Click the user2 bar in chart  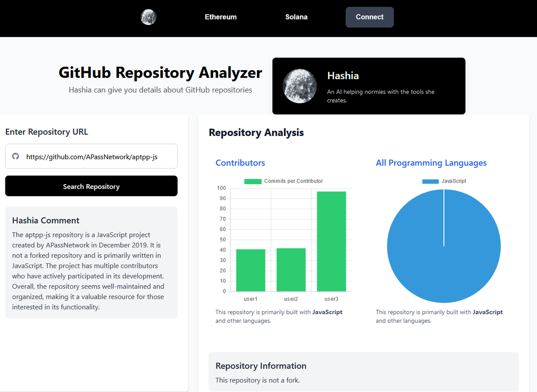(291, 270)
